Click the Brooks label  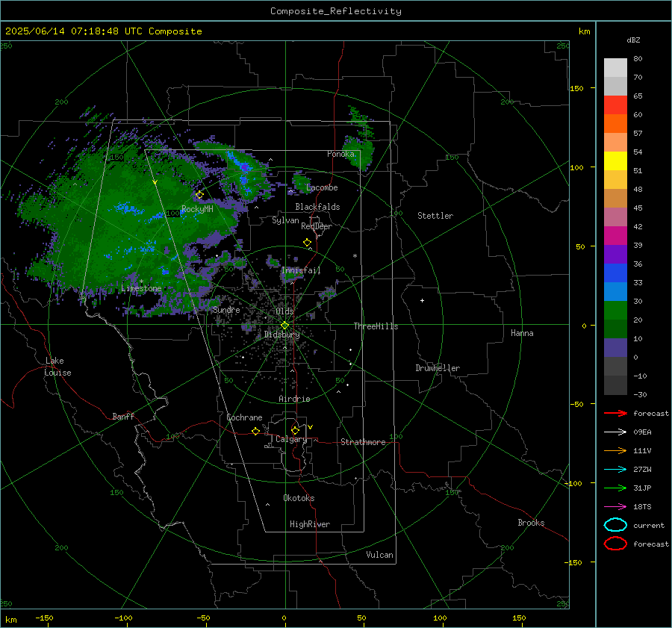[x=531, y=523]
